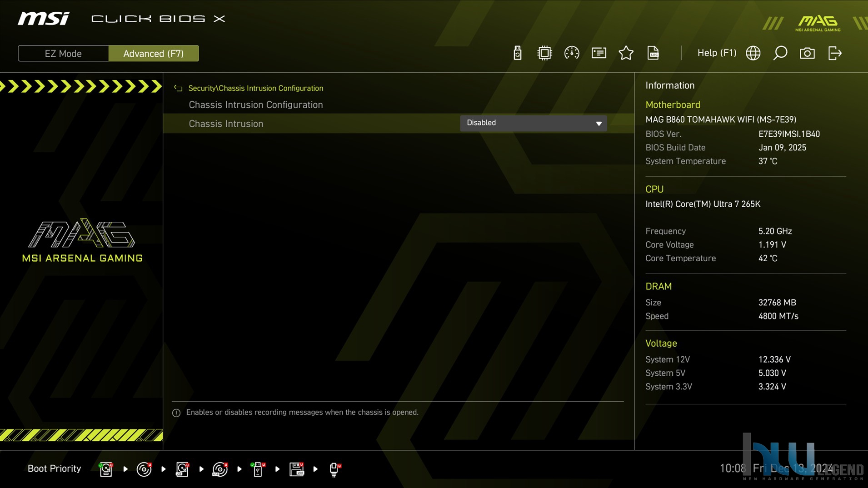Click the Motherboard section heading

point(673,105)
